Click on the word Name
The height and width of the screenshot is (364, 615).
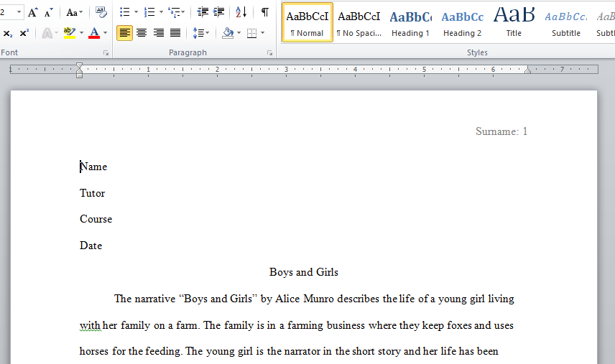[x=93, y=167]
